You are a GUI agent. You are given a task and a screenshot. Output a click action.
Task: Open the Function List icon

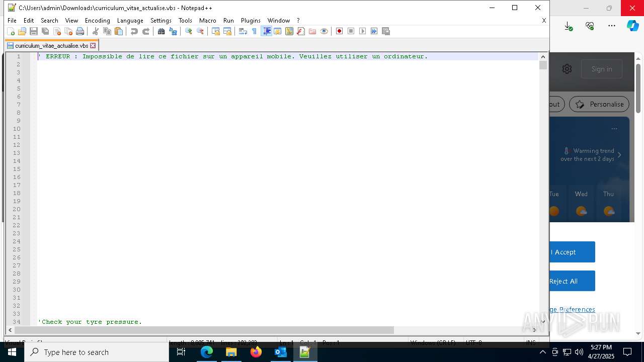pyautogui.click(x=301, y=31)
